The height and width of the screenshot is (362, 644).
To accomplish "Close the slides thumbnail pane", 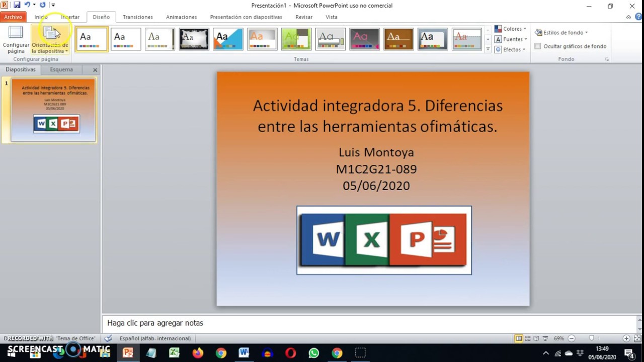I will click(x=95, y=70).
